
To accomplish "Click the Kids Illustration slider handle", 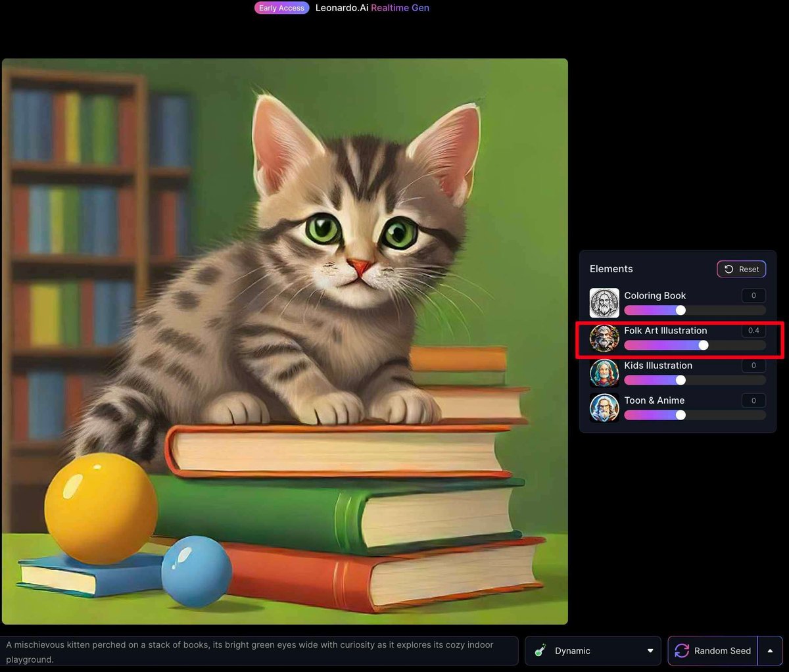I will point(681,380).
